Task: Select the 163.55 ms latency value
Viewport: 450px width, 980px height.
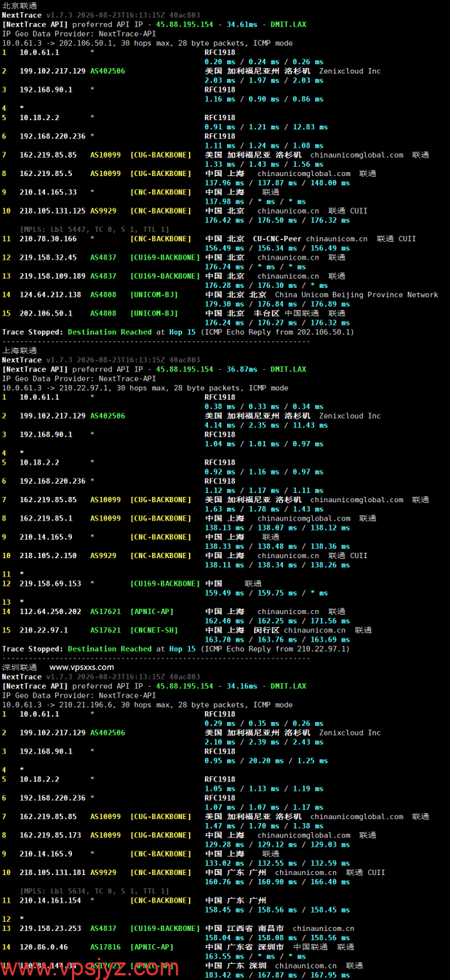Action: point(225,956)
